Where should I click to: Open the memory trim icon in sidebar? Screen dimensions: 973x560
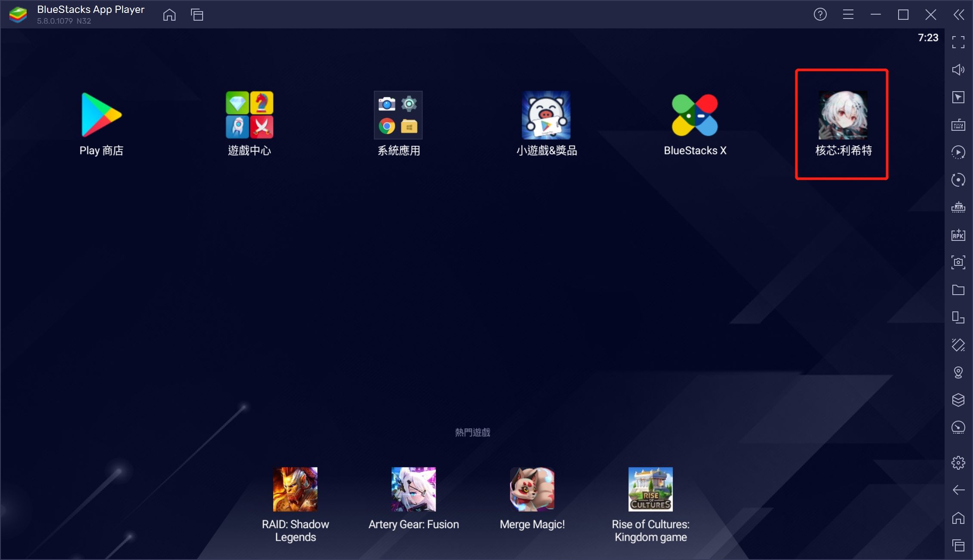[958, 207]
